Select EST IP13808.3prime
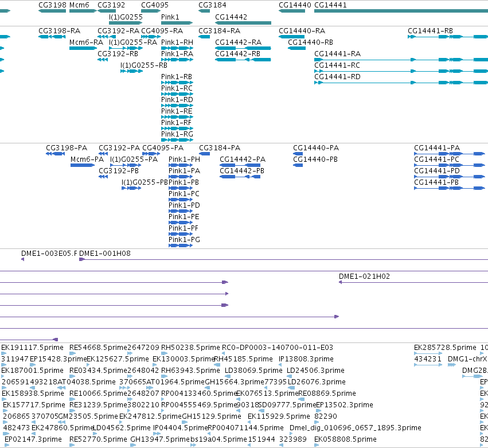The height and width of the screenshot is (448, 488). [306, 359]
